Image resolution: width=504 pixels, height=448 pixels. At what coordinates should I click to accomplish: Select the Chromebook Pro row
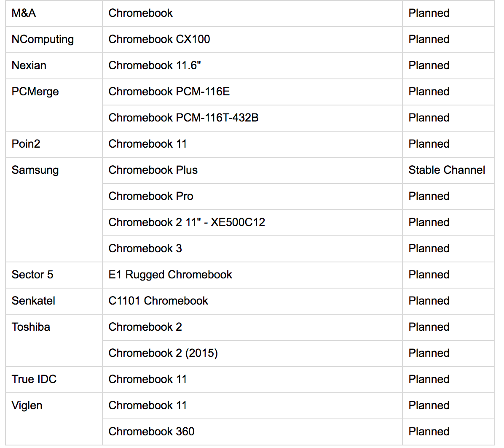(151, 196)
